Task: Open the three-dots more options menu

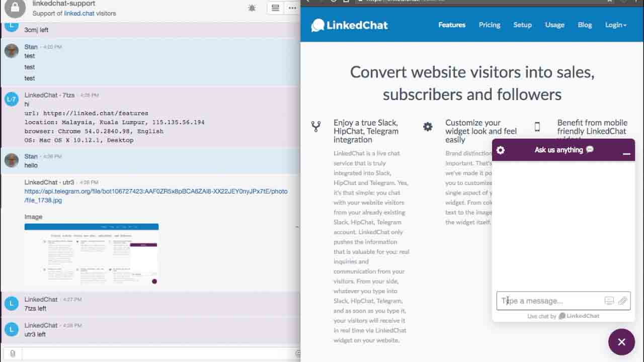Action: (x=292, y=8)
